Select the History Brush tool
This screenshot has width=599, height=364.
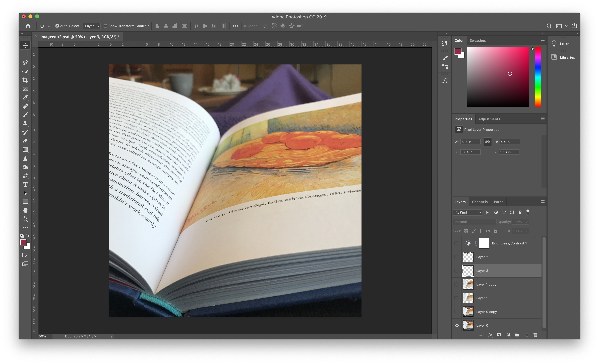25,132
